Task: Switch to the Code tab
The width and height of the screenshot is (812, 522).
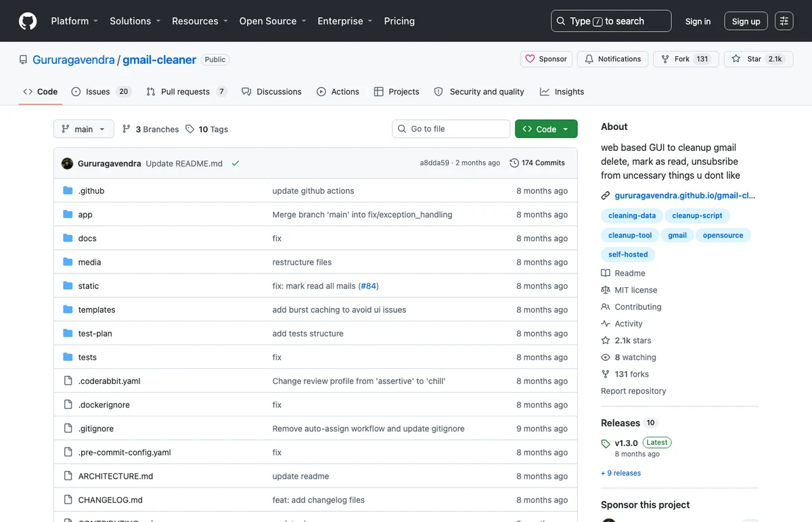Action: pos(41,91)
